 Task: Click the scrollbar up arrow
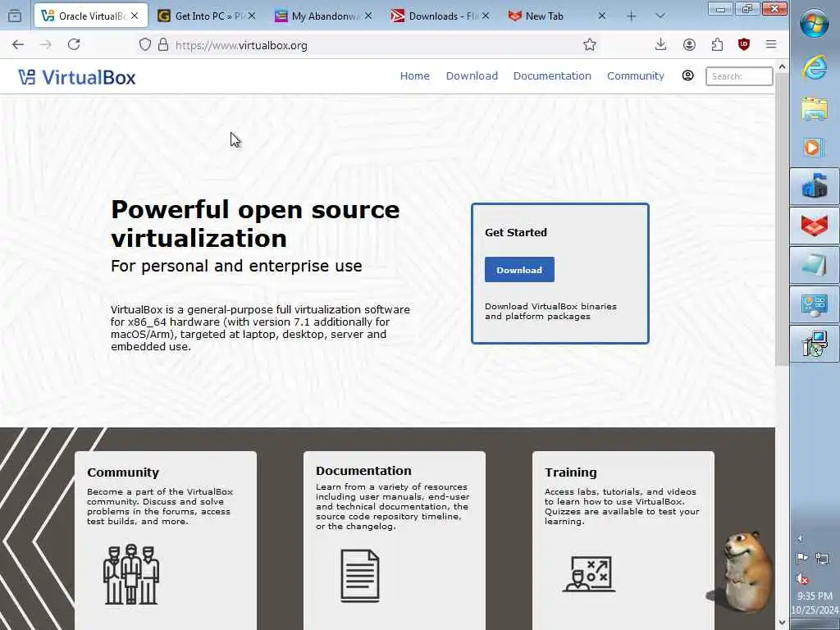782,67
